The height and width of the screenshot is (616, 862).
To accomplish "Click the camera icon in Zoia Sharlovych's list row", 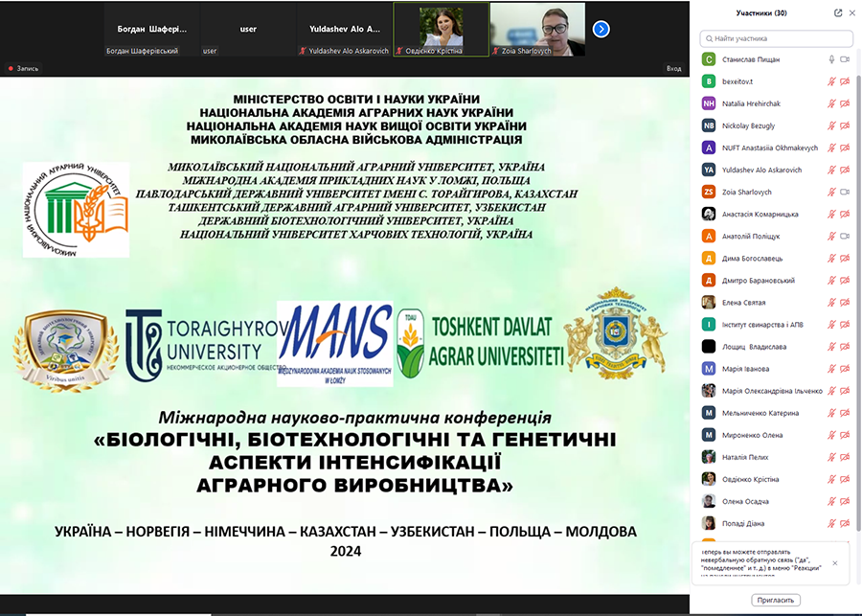I will [845, 192].
